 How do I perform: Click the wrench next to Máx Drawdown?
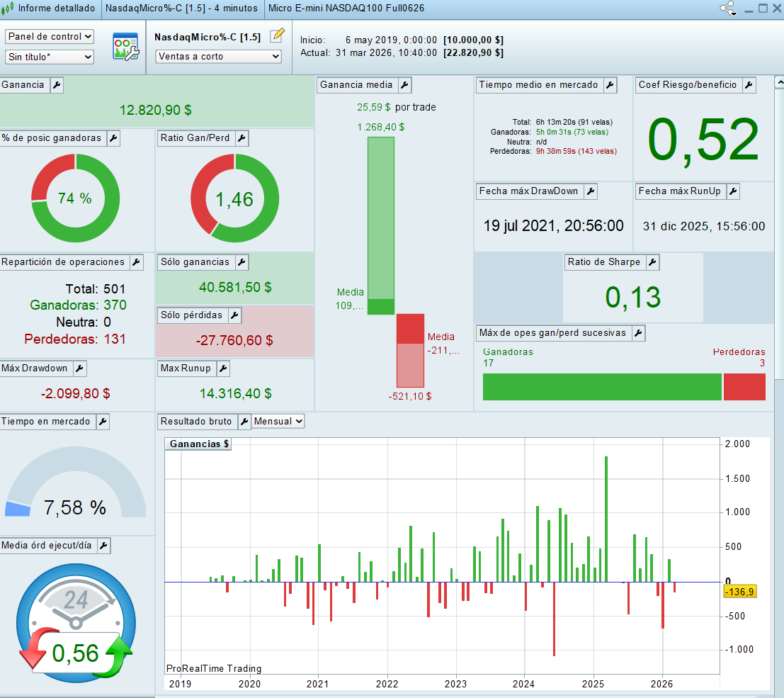coord(79,368)
